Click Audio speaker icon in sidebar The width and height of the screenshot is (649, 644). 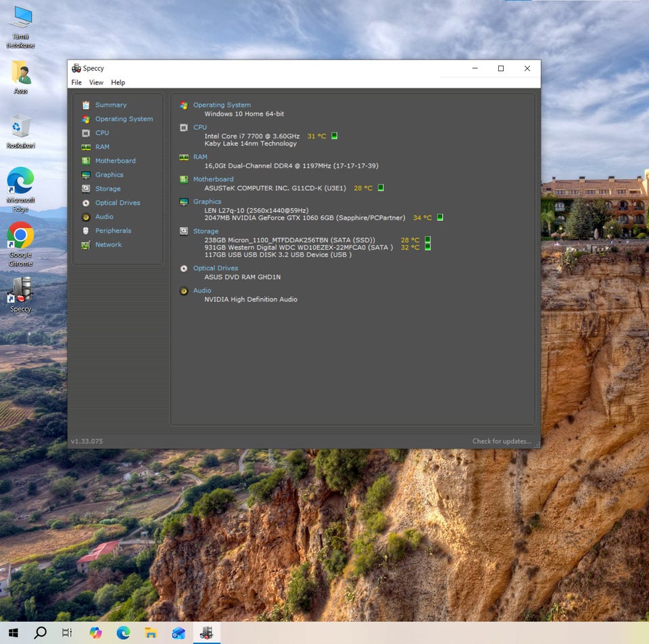pos(86,217)
